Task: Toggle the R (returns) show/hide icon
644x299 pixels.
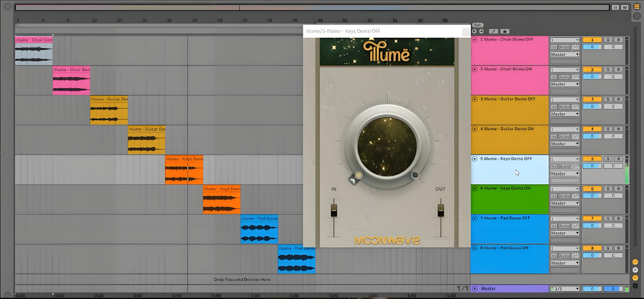Action: (x=636, y=270)
